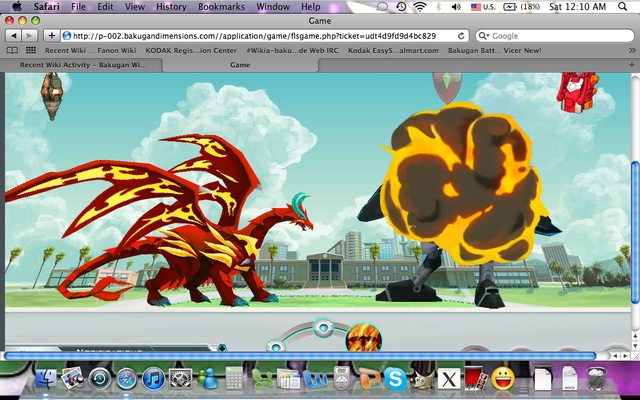Click the red Bakugan ball in top-right
The width and height of the screenshot is (640, 400).
(576, 90)
